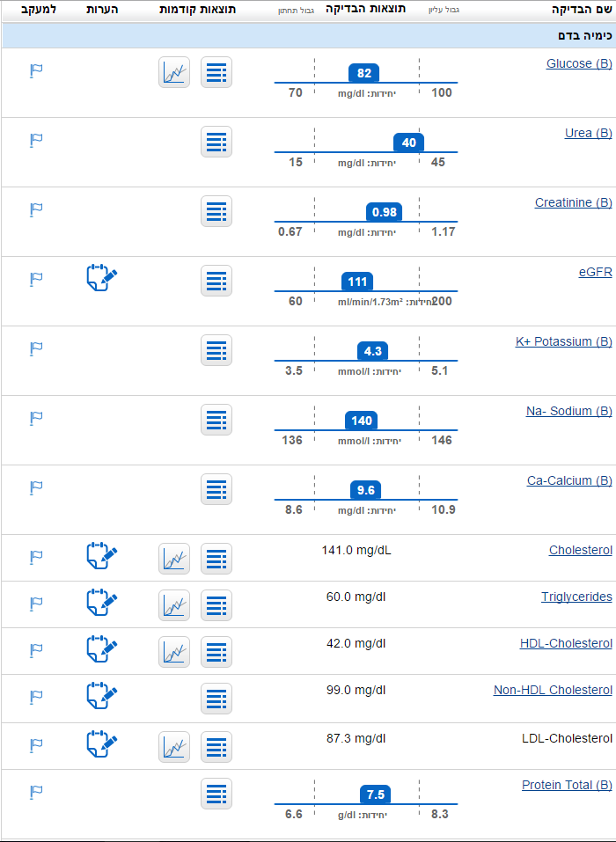Image resolution: width=616 pixels, height=842 pixels.
Task: Open Non-HDL Cholesterol notes icon
Action: tap(102, 696)
